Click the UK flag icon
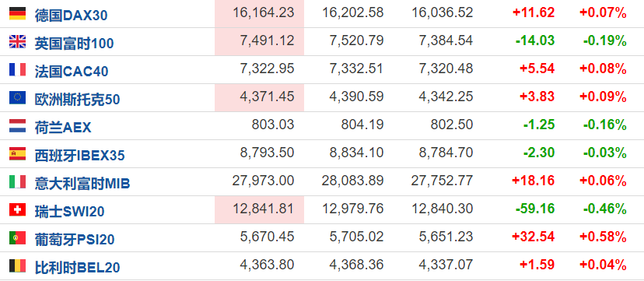The height and width of the screenshot is (281, 644). click(17, 41)
